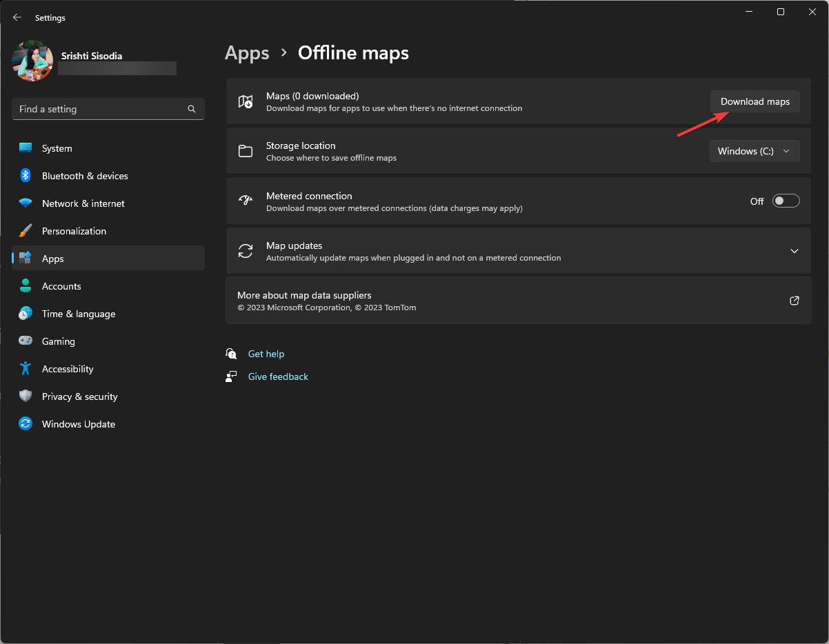
Task: Open the storage location drive dropdown
Action: [755, 150]
